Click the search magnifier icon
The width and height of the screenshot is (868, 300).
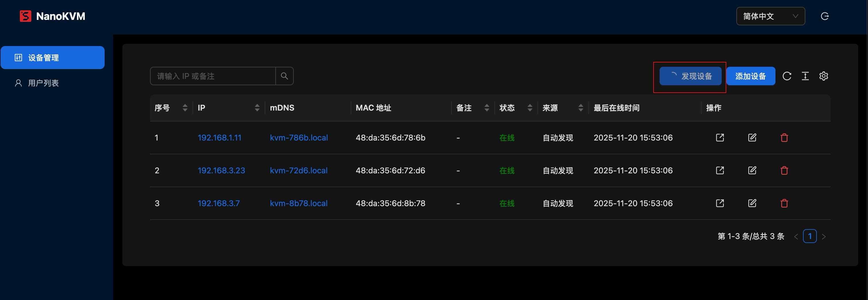click(284, 76)
